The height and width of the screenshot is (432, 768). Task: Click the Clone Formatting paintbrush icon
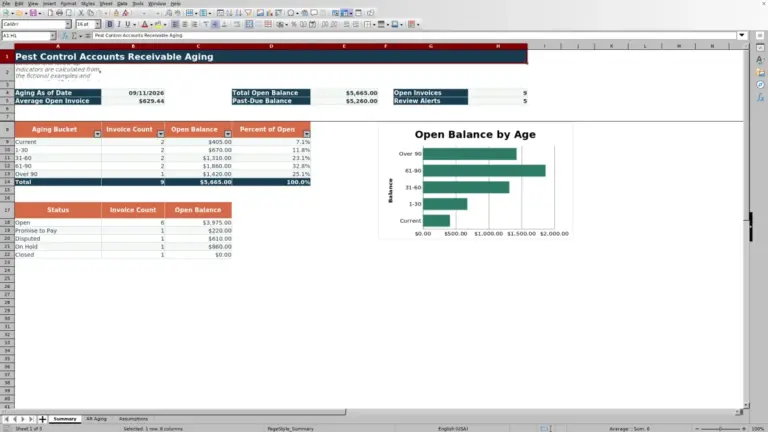pos(116,13)
